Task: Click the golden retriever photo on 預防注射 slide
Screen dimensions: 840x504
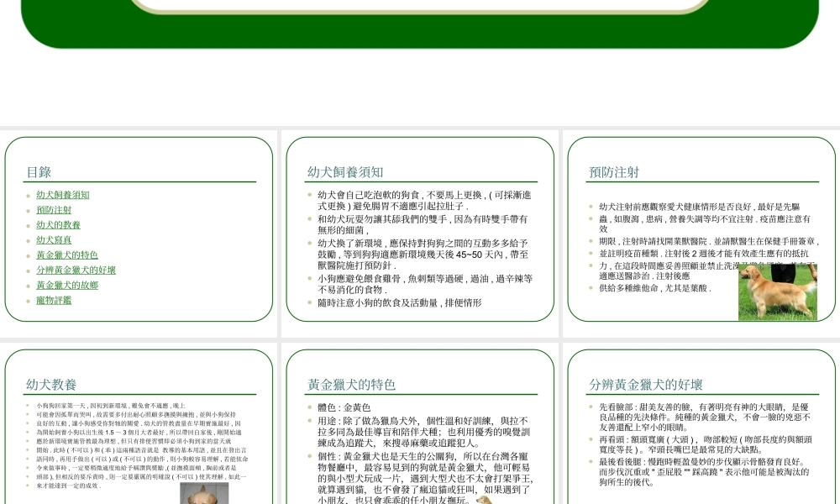Action: click(x=777, y=292)
